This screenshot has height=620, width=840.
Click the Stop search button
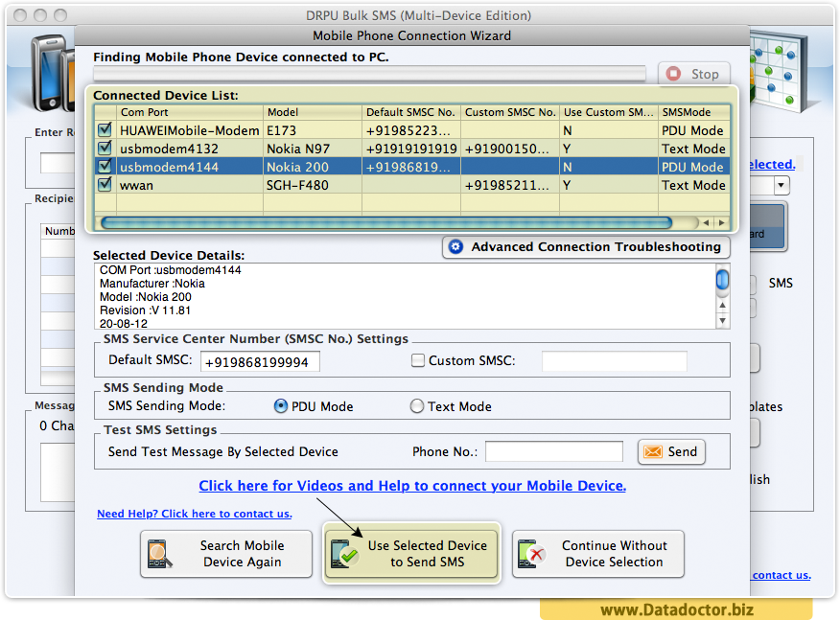pyautogui.click(x=694, y=74)
